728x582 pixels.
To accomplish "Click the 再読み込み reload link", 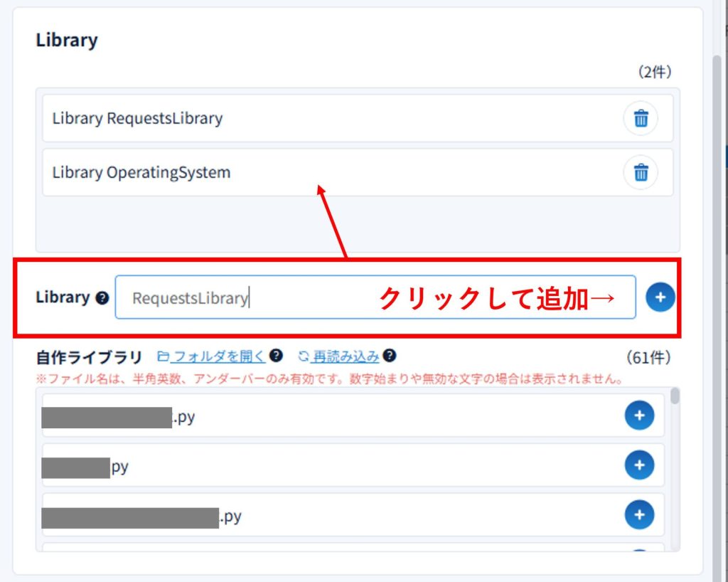I will pos(346,356).
